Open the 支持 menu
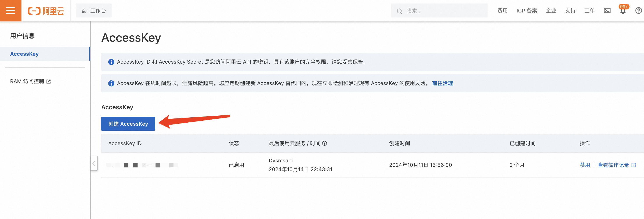Image resolution: width=644 pixels, height=219 pixels. [570, 11]
